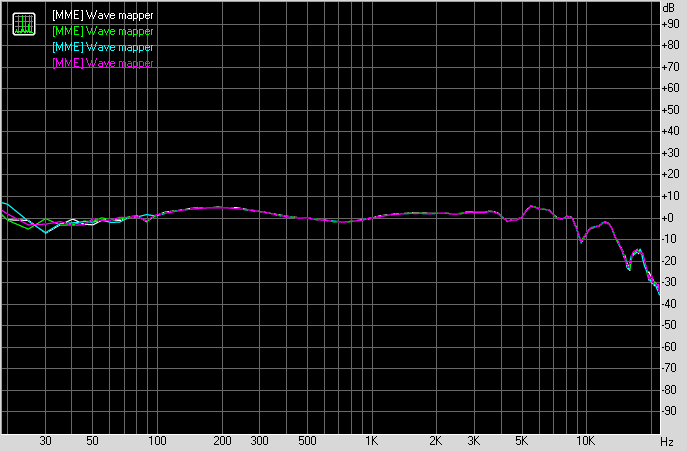
Task: Click the 50 Hz frequency axis label
Action: point(92,441)
